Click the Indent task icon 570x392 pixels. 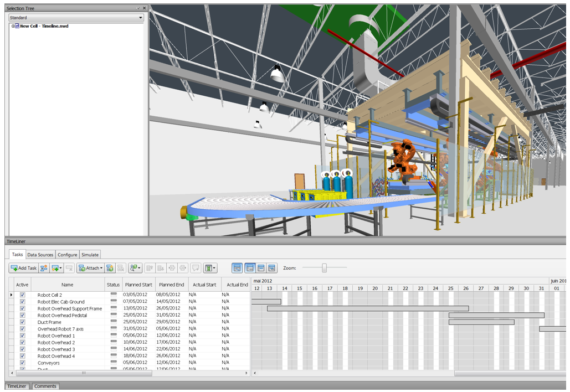click(x=173, y=268)
